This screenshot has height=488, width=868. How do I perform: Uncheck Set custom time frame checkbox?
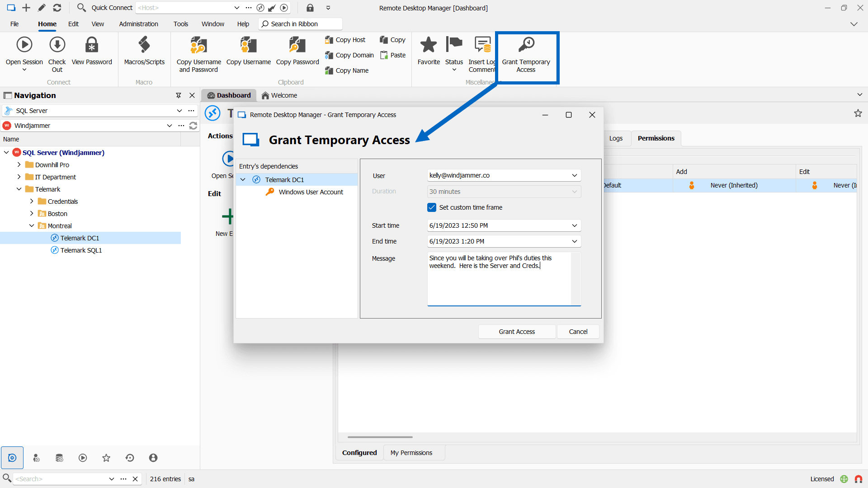click(432, 207)
